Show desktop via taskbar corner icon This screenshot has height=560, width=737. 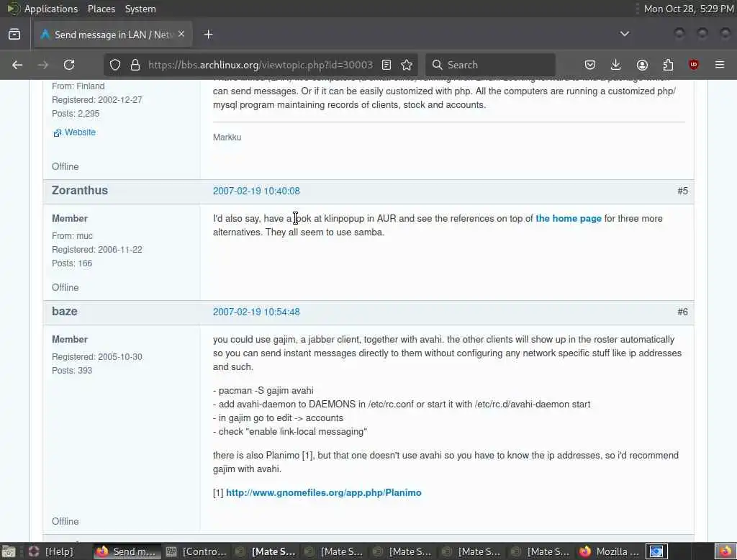pyautogui.click(x=9, y=551)
